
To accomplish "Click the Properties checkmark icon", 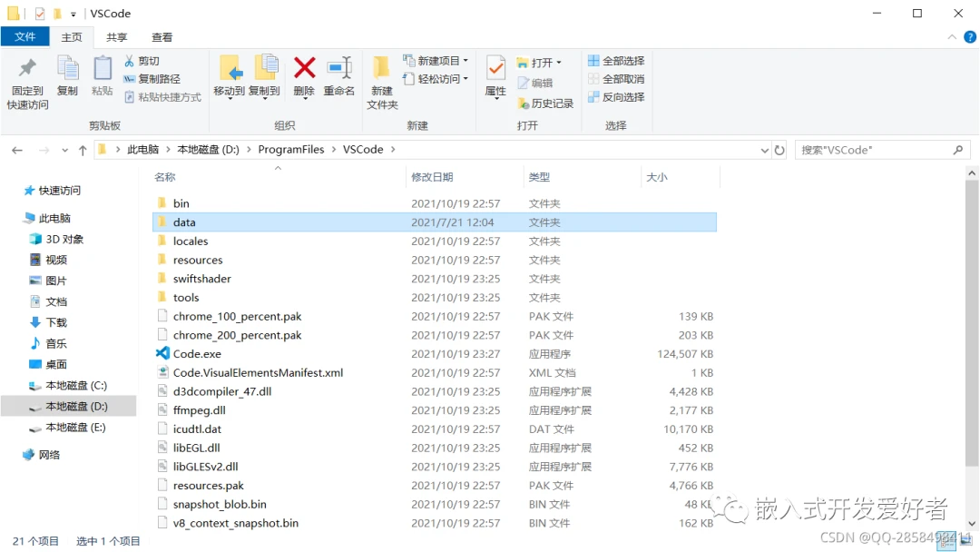I will click(x=495, y=68).
